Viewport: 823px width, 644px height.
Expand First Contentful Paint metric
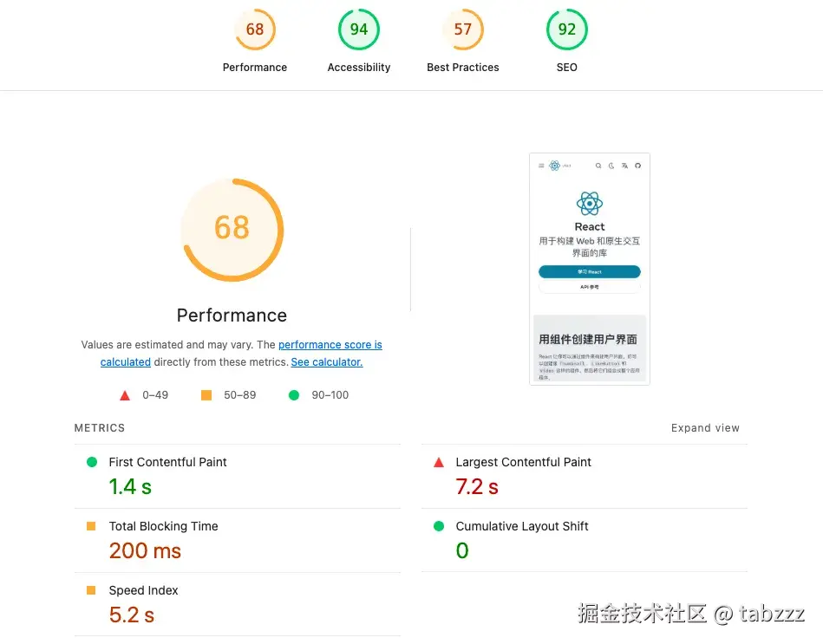[238, 476]
